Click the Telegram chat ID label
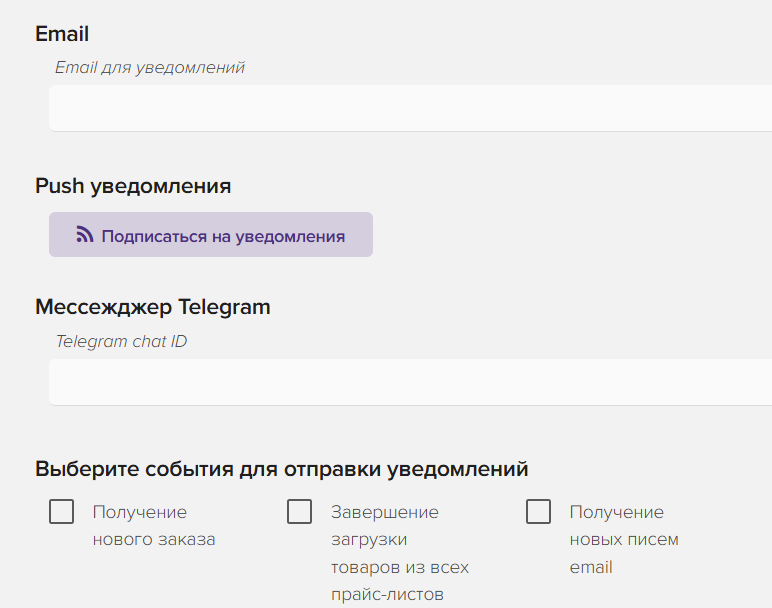 point(121,341)
